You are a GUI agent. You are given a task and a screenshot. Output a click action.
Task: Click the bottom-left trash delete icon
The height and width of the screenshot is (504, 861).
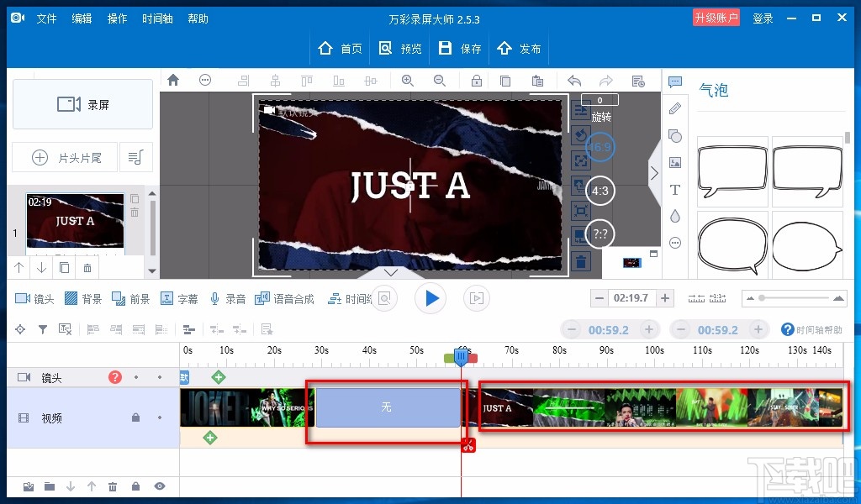pyautogui.click(x=113, y=486)
